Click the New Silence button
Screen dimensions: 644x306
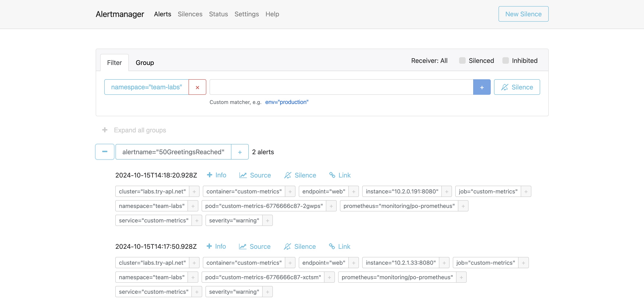[523, 14]
